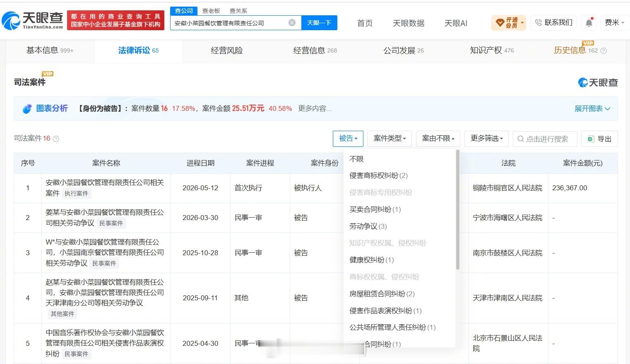Click 宁波市海曙区人民法院 cell
Image resolution: width=630 pixels, height=364 pixels.
click(507, 218)
